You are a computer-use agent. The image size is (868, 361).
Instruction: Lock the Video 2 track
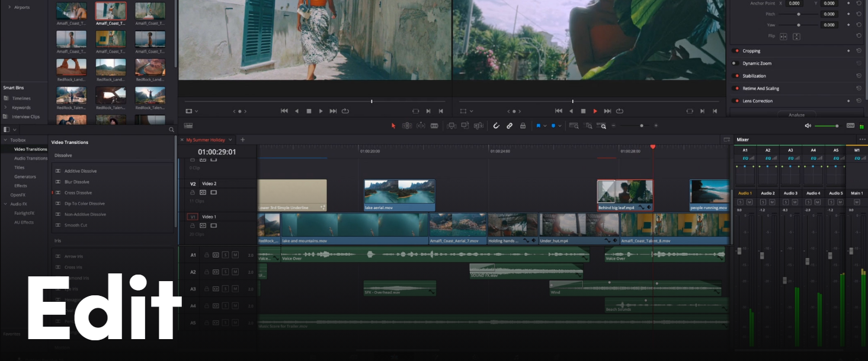pyautogui.click(x=193, y=192)
